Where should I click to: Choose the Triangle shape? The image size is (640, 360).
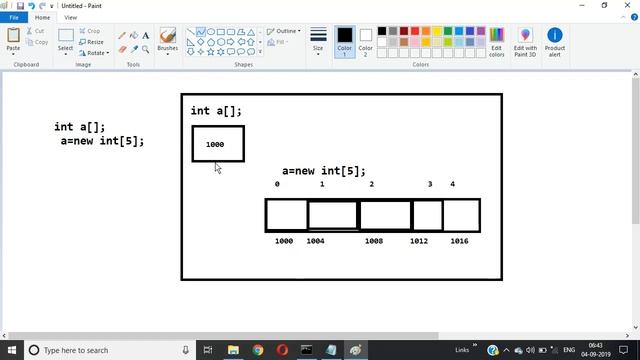coord(251,32)
